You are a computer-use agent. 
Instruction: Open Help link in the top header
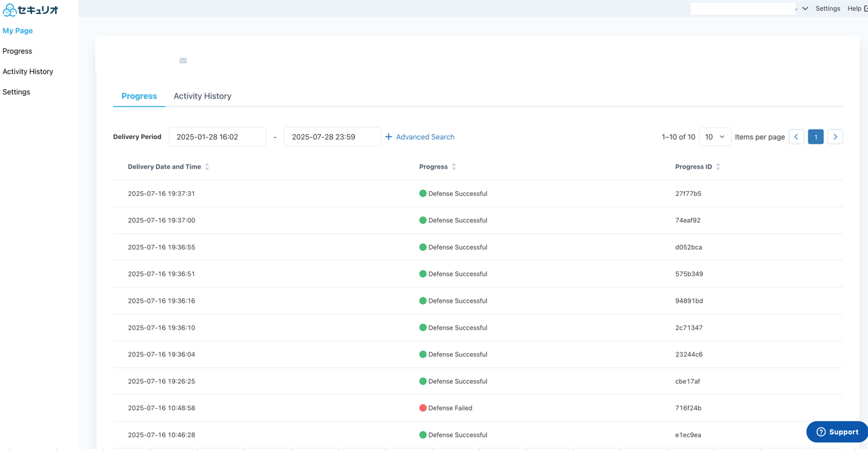pos(857,9)
